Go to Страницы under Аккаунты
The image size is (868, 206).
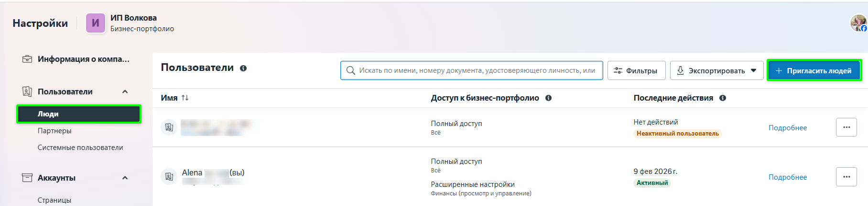pyautogui.click(x=54, y=200)
